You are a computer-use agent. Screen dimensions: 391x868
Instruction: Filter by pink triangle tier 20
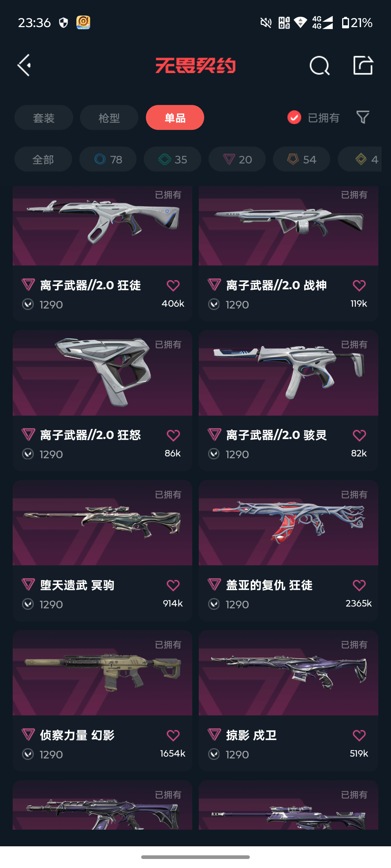(237, 159)
